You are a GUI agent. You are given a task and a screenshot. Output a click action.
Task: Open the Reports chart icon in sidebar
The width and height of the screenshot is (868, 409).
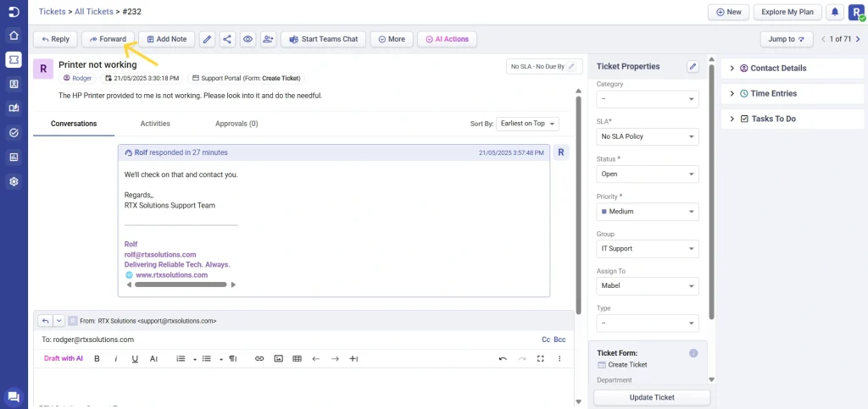(14, 157)
